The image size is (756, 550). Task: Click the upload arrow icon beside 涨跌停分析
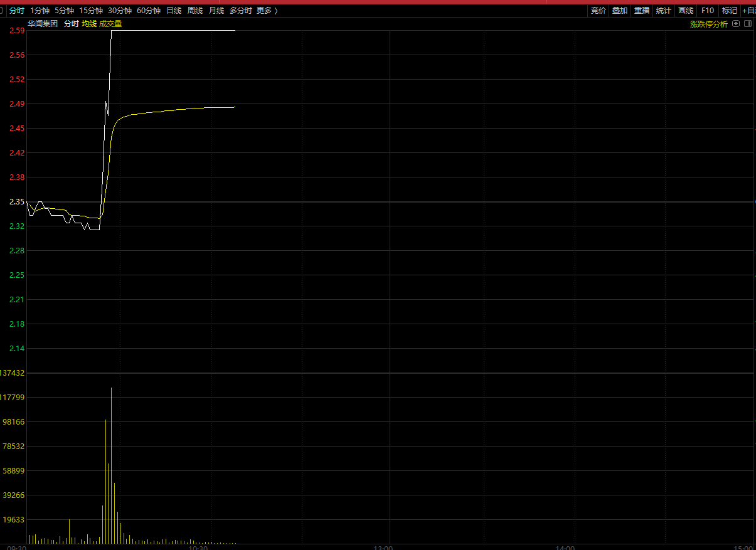[737, 24]
